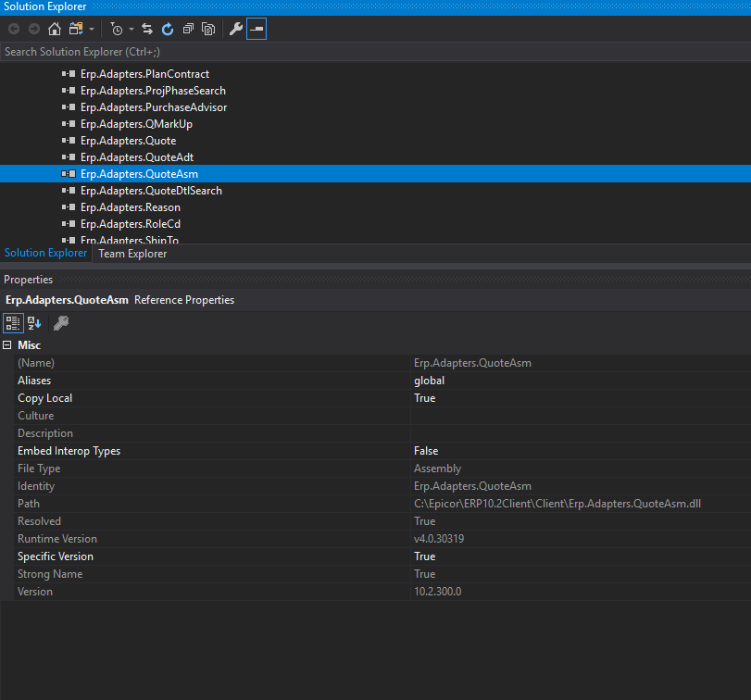Open object selector showing Erp.Adapters.QuoteAsm Reference Properties
The width and height of the screenshot is (751, 700).
point(376,300)
